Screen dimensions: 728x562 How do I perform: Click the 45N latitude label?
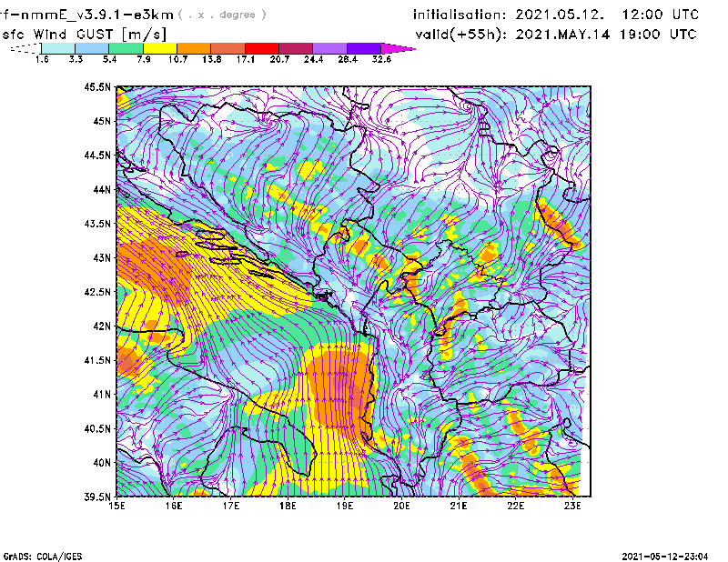(102, 121)
